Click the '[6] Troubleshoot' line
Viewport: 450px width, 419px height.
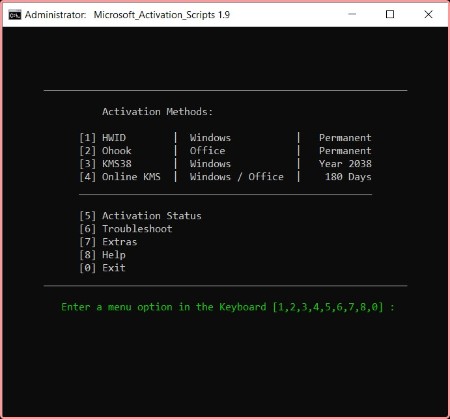click(126, 229)
